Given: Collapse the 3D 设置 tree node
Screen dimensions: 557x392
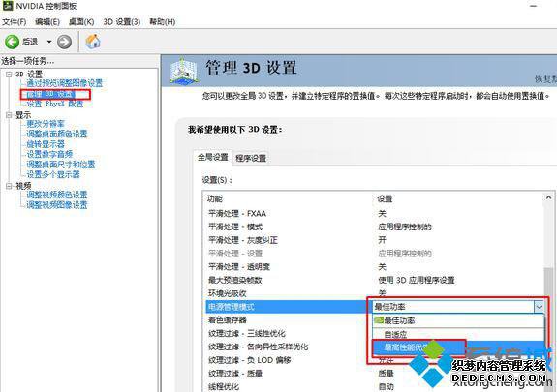Looking at the screenshot, I should 9,74.
